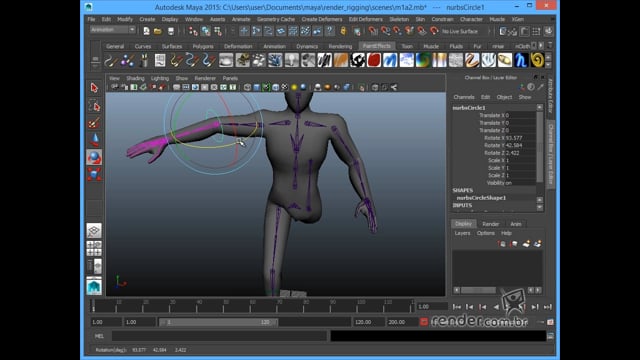640x360 pixels.
Task: Open the Skeleton menu
Action: pyautogui.click(x=399, y=19)
